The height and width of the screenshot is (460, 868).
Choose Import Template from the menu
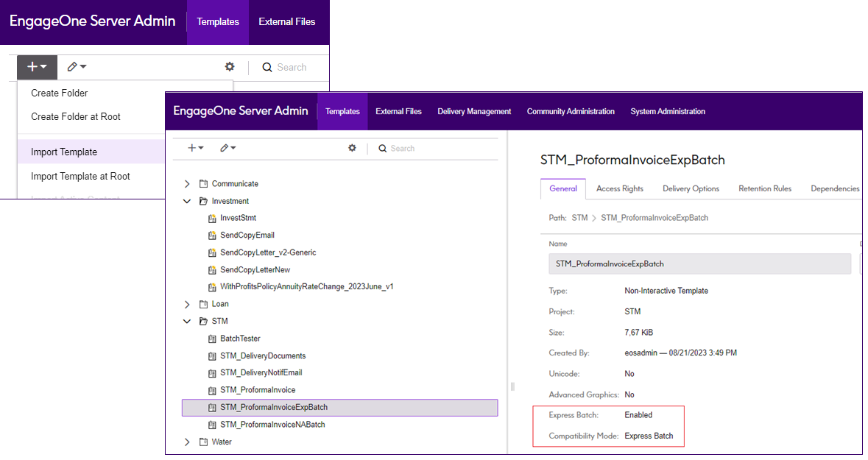click(x=64, y=152)
